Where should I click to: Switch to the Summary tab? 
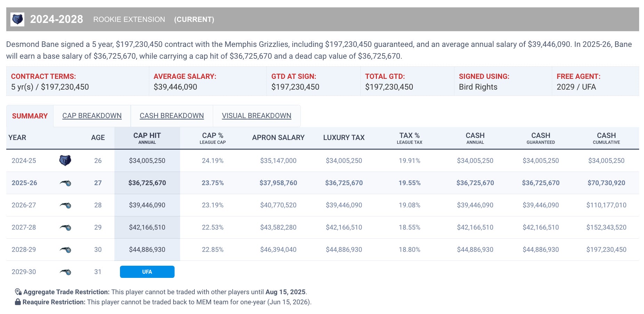tap(30, 116)
